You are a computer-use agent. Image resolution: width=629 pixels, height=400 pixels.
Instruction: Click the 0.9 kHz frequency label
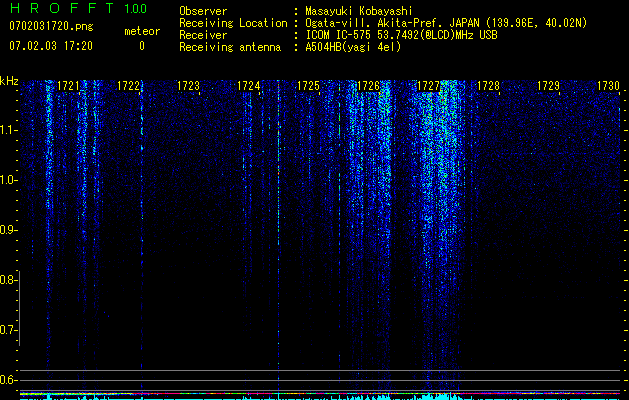click(8, 230)
